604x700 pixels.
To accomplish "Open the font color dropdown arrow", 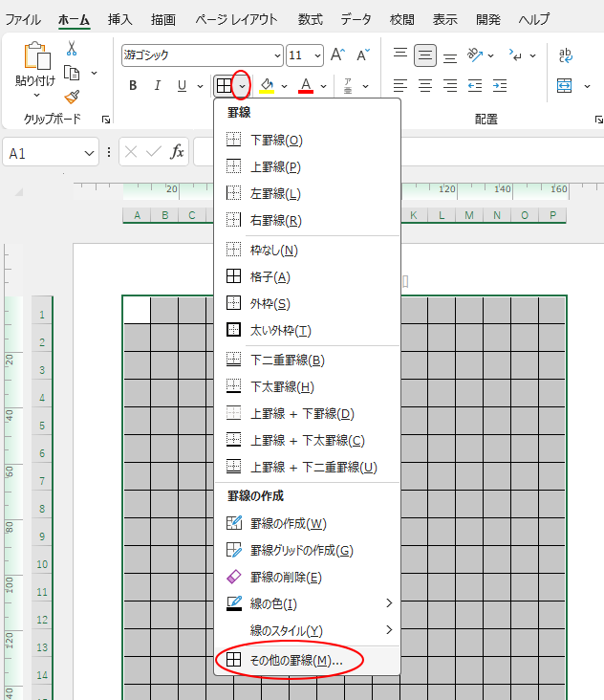I will click(x=323, y=86).
